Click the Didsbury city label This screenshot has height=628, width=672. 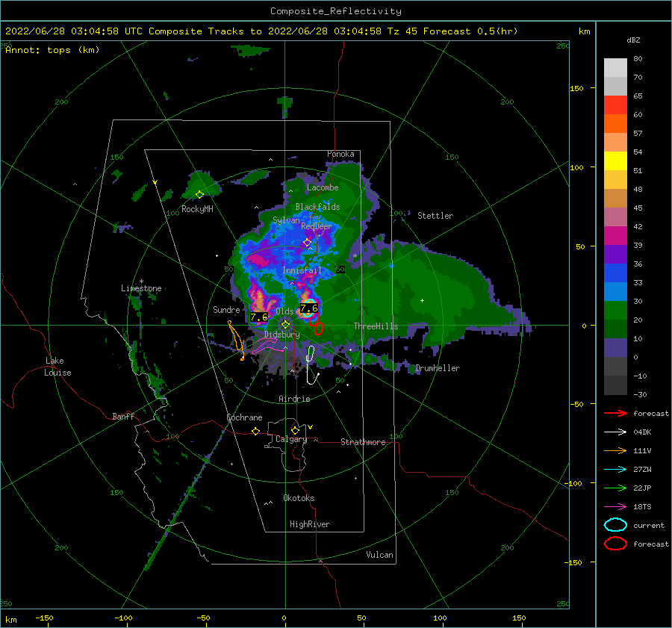coord(282,335)
